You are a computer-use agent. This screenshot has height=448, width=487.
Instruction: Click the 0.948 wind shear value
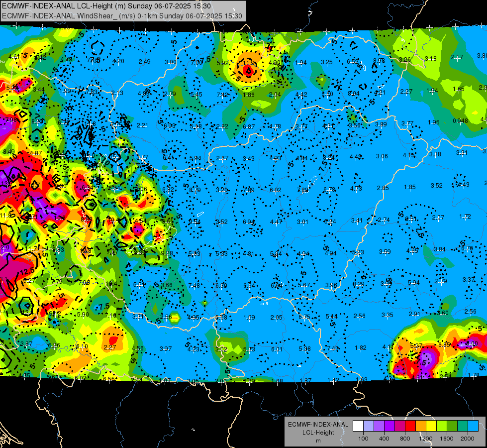coord(460,121)
